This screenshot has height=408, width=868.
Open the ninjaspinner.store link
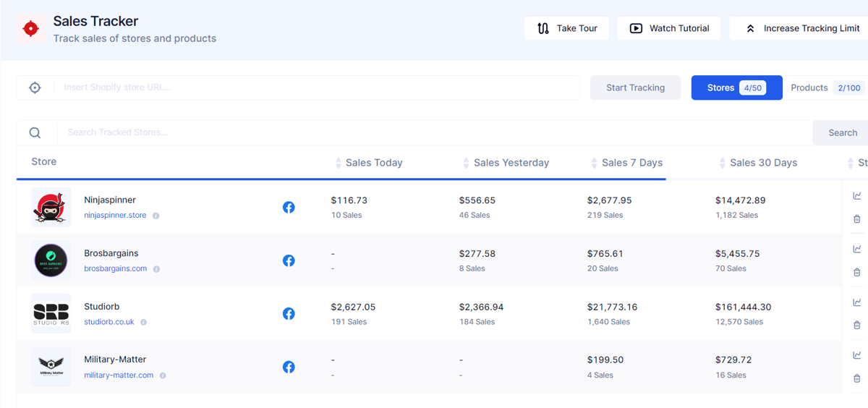click(115, 216)
